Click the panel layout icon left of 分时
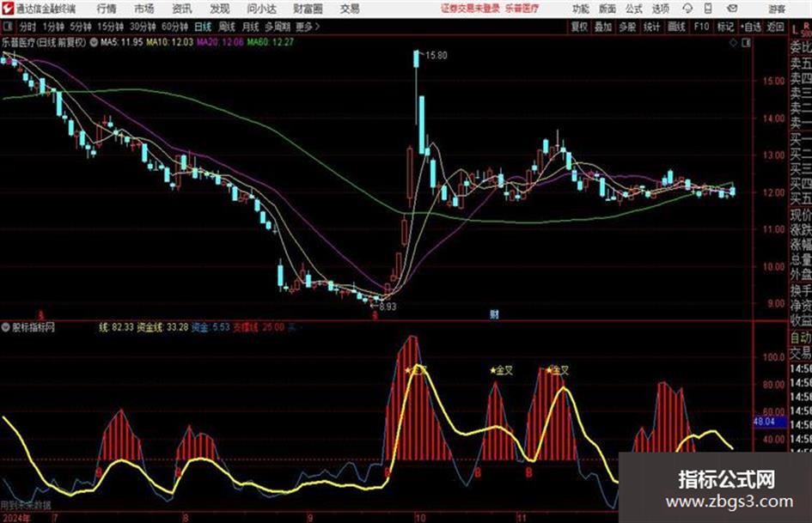 point(8,27)
